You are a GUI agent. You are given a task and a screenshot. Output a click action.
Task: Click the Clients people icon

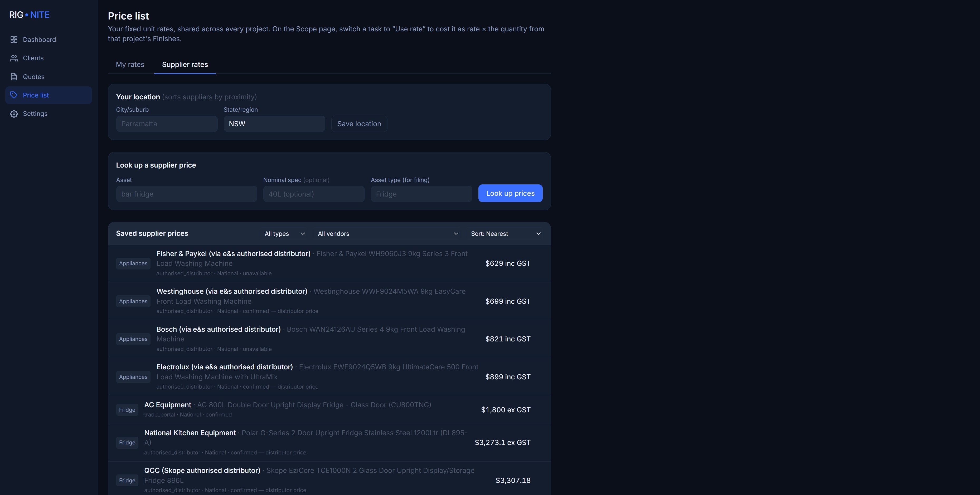14,58
